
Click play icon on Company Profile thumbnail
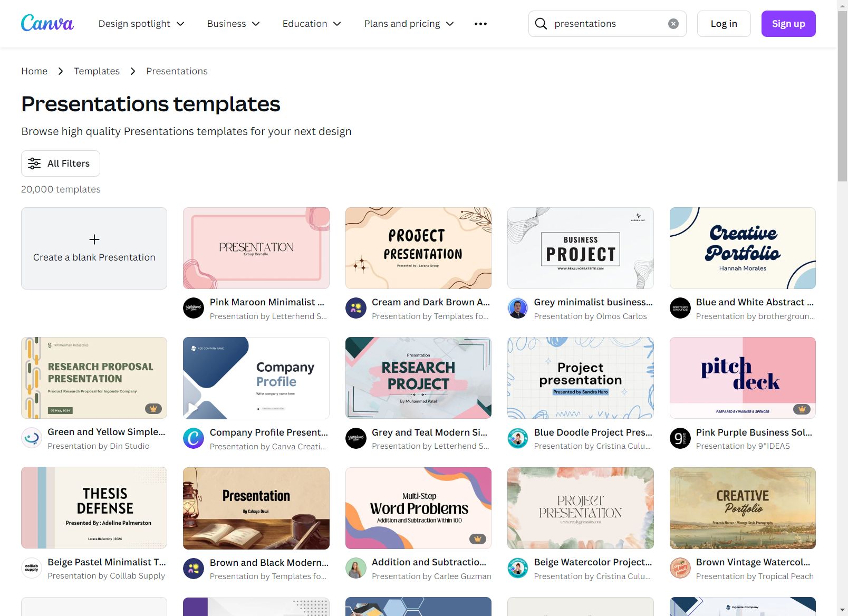(193, 408)
